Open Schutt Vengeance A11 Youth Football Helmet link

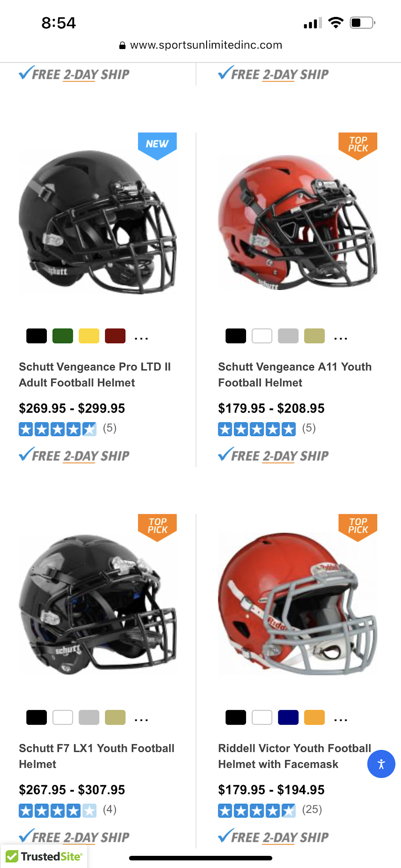click(x=295, y=375)
